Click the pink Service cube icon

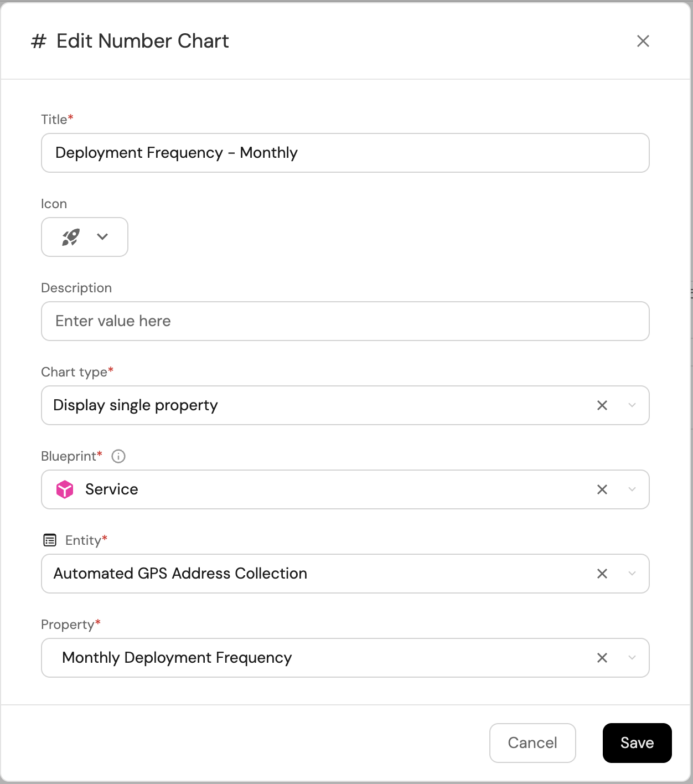click(65, 489)
